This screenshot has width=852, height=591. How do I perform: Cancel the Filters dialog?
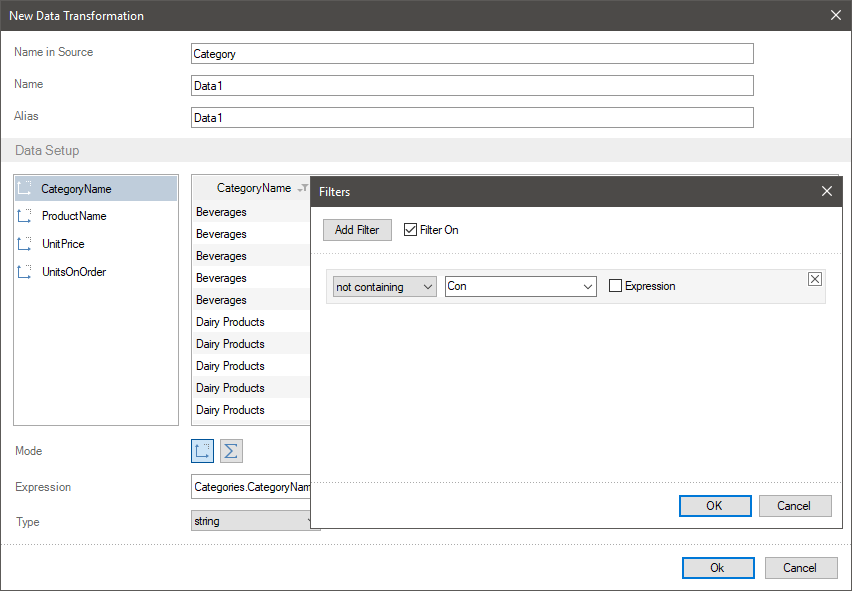795,506
